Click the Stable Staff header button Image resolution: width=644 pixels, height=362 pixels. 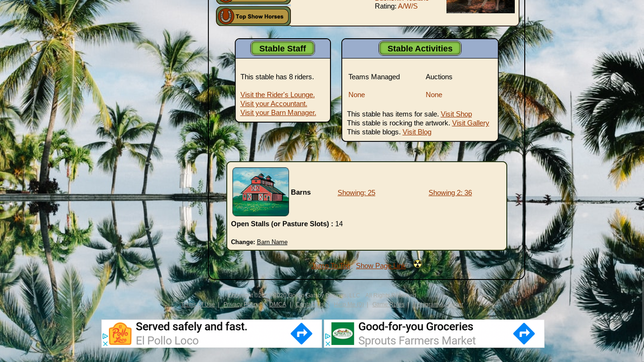283,48
